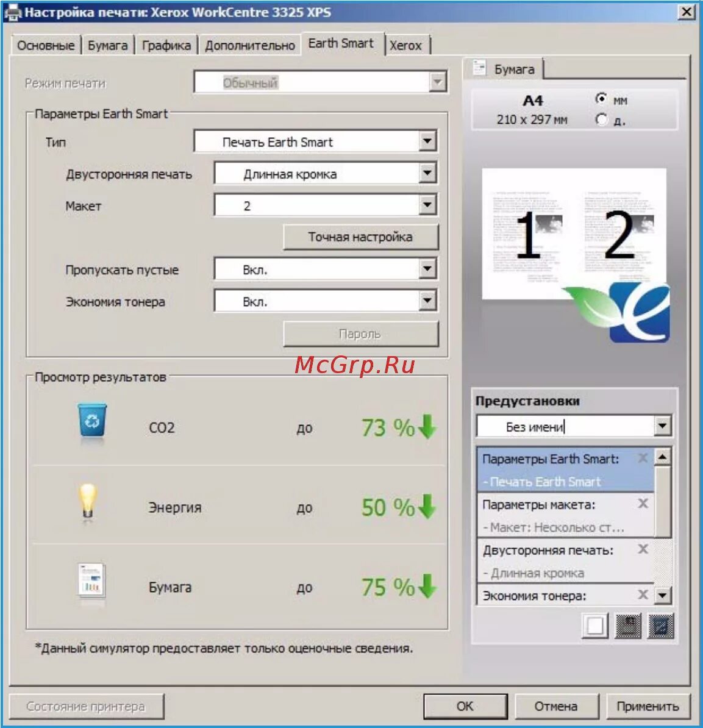Remove the Экономия тонера entry with its X
The width and height of the screenshot is (703, 728).
pos(643,594)
